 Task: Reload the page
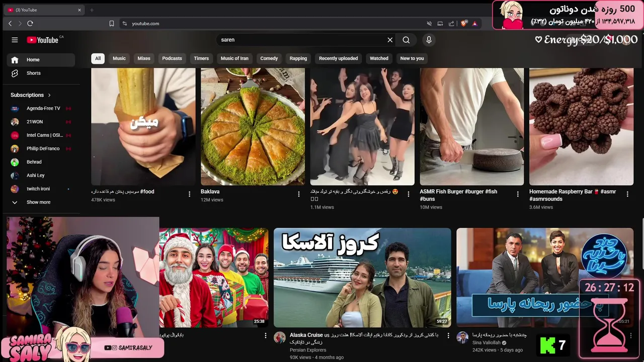click(30, 23)
